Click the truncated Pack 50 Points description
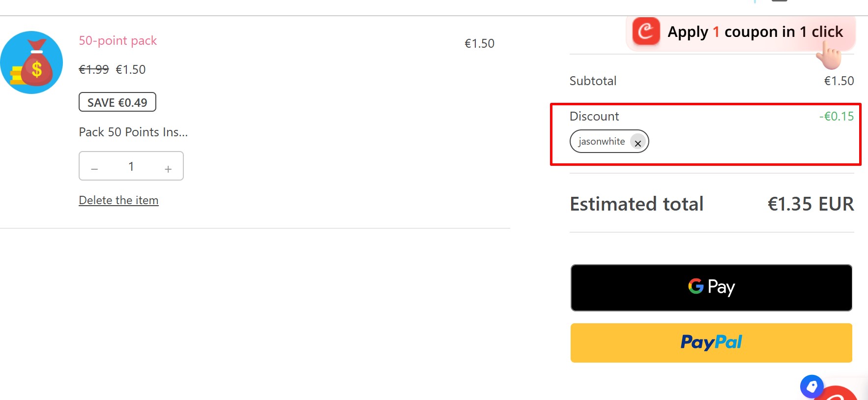The image size is (868, 400). (133, 131)
